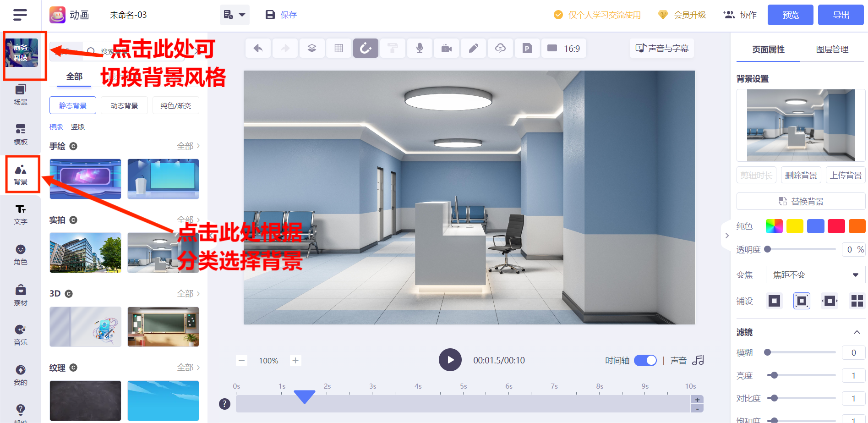Open the 角色 characters sidebar panel

tap(21, 255)
